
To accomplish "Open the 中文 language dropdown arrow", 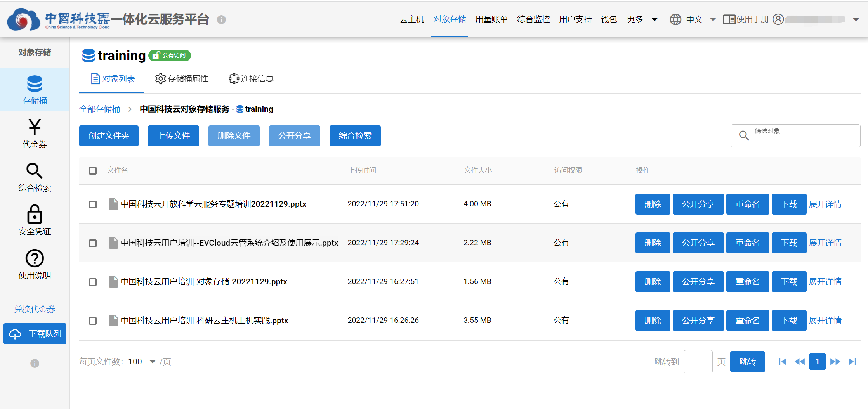I will click(713, 19).
